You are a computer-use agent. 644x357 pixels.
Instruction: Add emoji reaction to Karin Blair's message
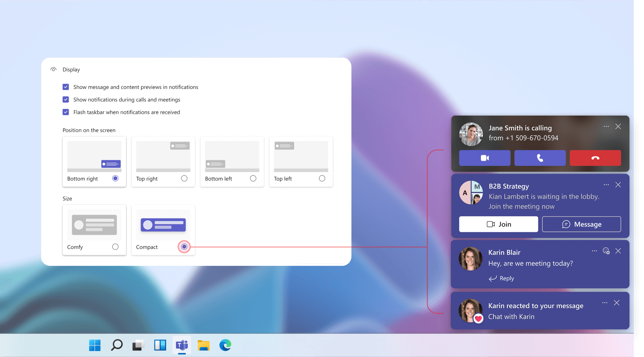coord(606,251)
